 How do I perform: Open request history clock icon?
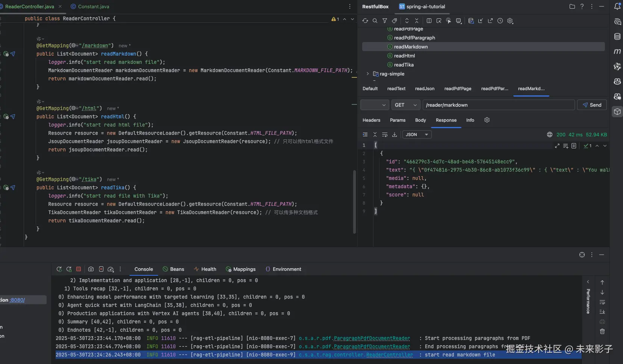[x=500, y=21]
